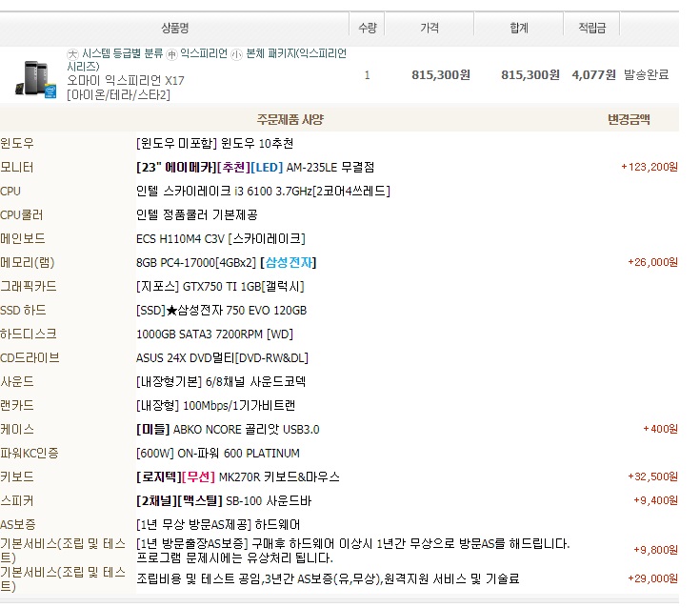Click the +400원 case price change
This screenshot has height=608, width=700.
pos(660,429)
